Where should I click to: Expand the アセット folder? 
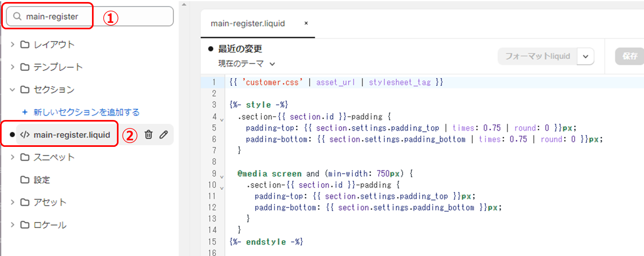tap(12, 202)
